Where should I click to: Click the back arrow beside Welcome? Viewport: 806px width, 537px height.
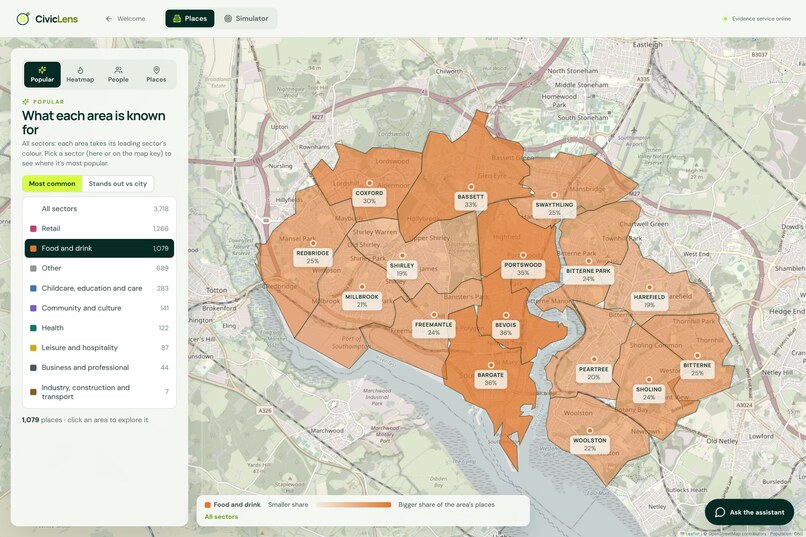108,18
